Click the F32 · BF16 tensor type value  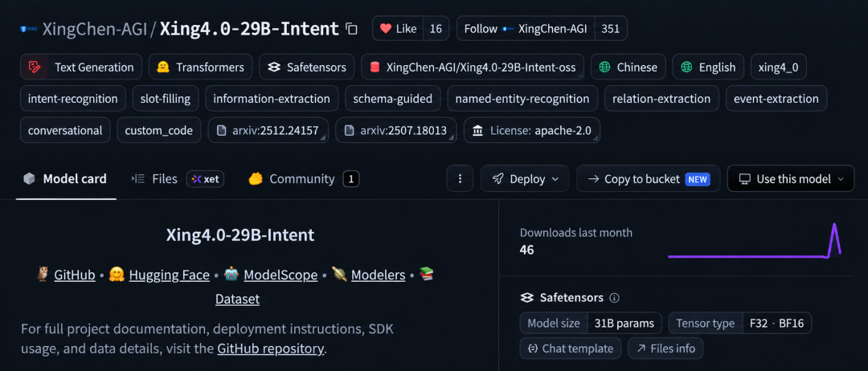pos(776,324)
